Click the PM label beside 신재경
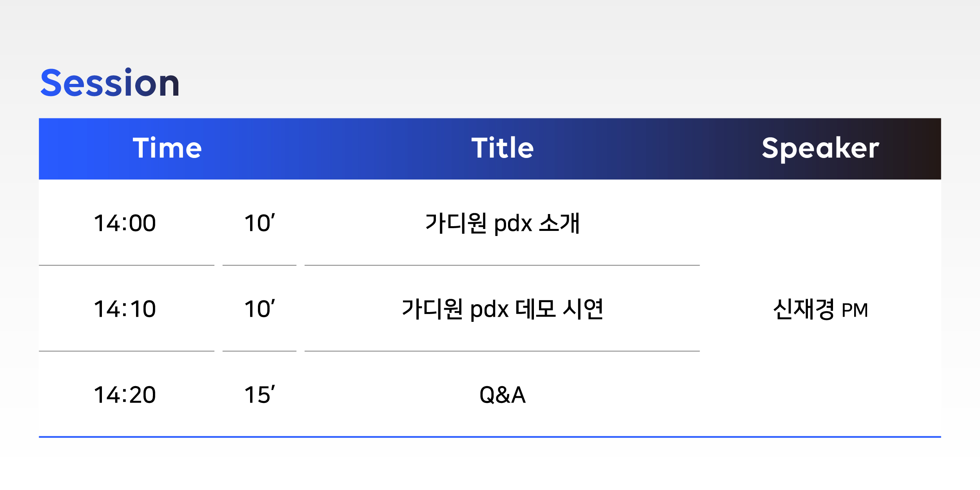 pos(855,310)
